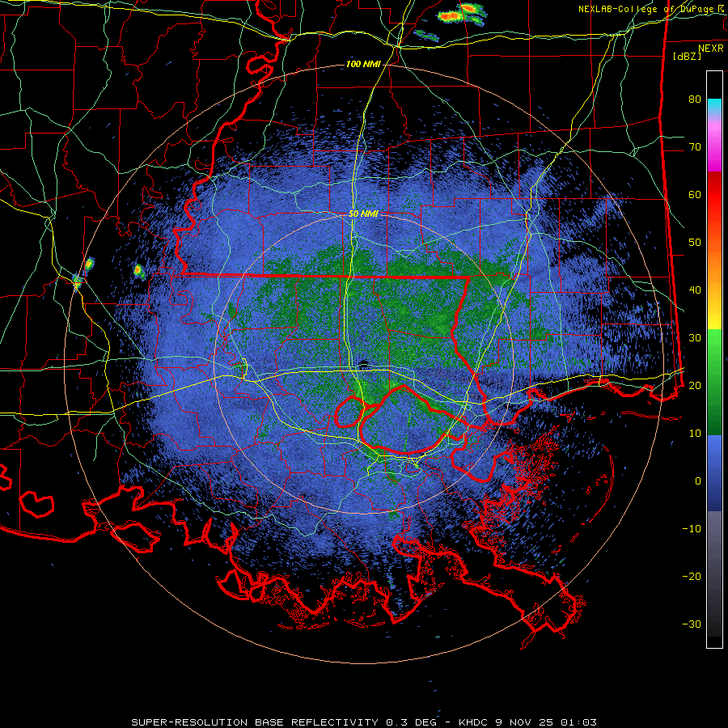Click the 0 dBZ scale label
This screenshot has height=728, width=728.
(698, 481)
